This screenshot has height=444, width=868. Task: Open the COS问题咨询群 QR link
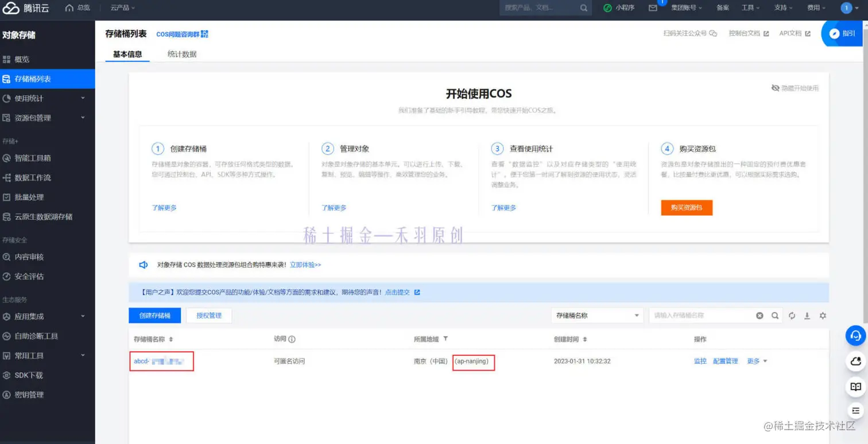[x=182, y=34]
